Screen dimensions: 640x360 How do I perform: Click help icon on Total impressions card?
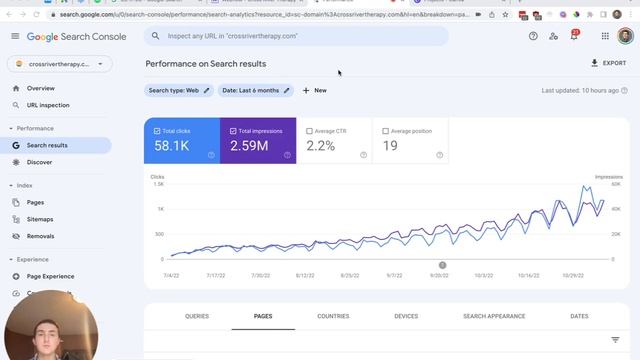[x=287, y=155]
